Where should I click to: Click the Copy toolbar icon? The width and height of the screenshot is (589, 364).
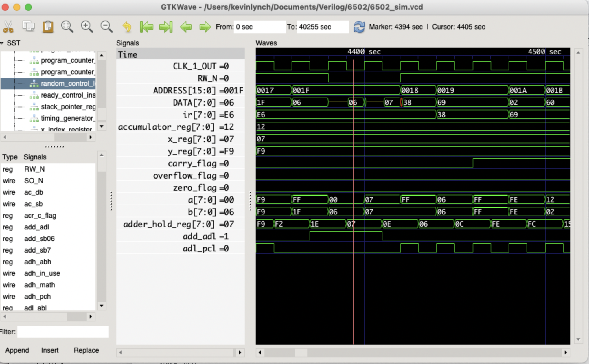(28, 27)
